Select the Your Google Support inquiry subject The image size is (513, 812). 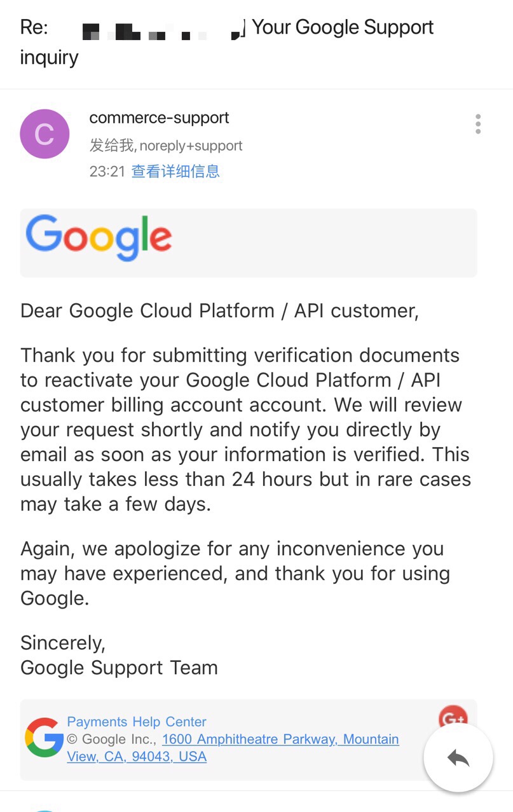click(343, 27)
